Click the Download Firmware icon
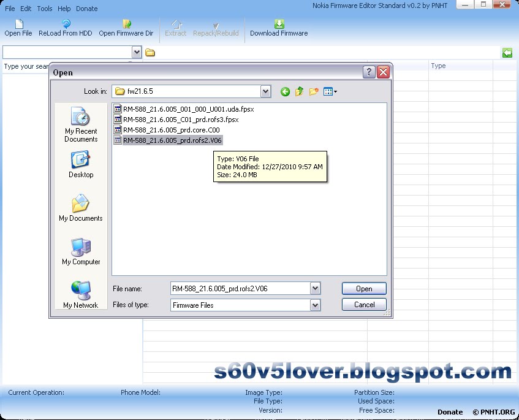Viewport: 519px width, 420px height. pyautogui.click(x=279, y=24)
